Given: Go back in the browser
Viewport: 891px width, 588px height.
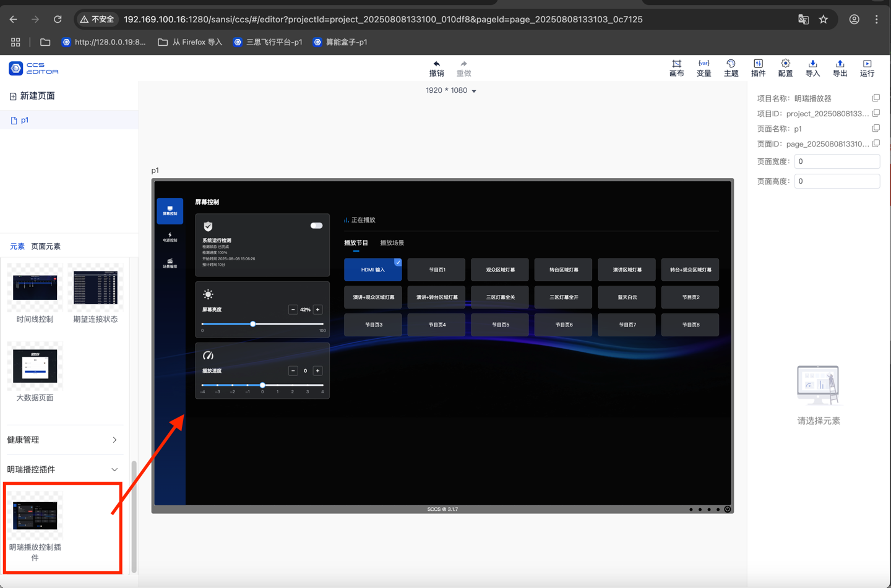Looking at the screenshot, I should (13, 19).
